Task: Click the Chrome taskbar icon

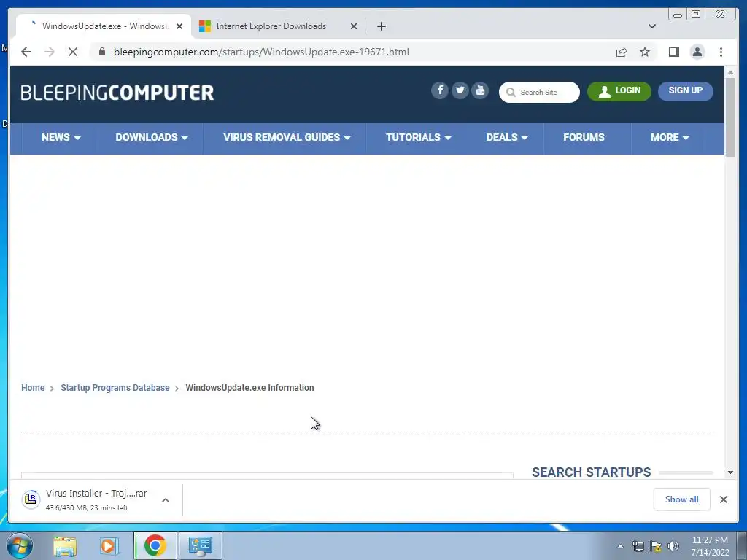Action: coord(155,545)
